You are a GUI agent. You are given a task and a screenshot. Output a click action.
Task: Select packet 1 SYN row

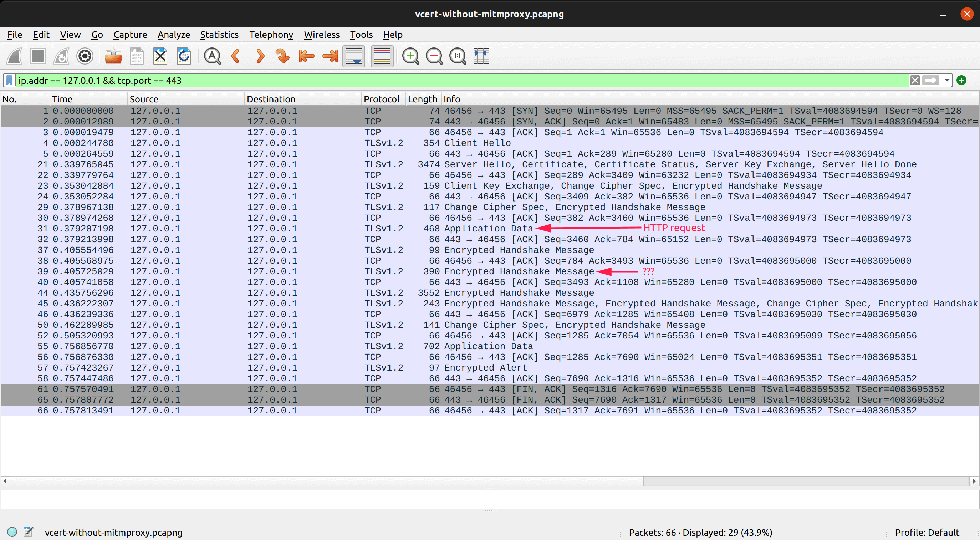490,111
